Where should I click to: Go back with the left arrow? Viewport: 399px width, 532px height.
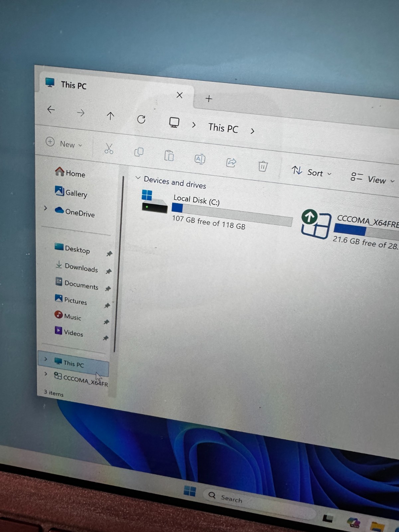[51, 109]
